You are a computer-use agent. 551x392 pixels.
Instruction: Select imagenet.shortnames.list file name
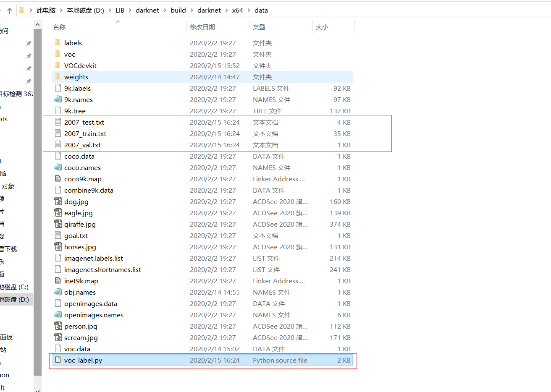(x=102, y=269)
